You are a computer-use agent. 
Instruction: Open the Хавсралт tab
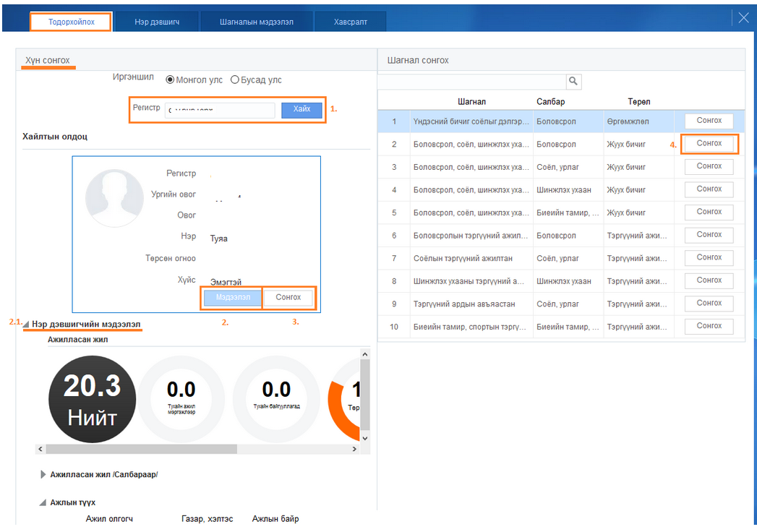(351, 22)
